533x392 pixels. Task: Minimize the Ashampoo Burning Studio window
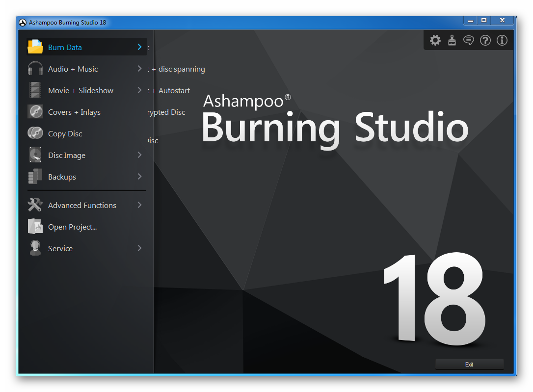[471, 21]
